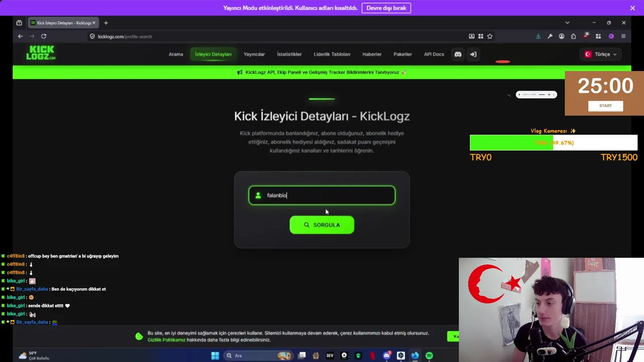644x362 pixels.
Task: Click the weather widget showing 56°F
Action: click(34, 355)
